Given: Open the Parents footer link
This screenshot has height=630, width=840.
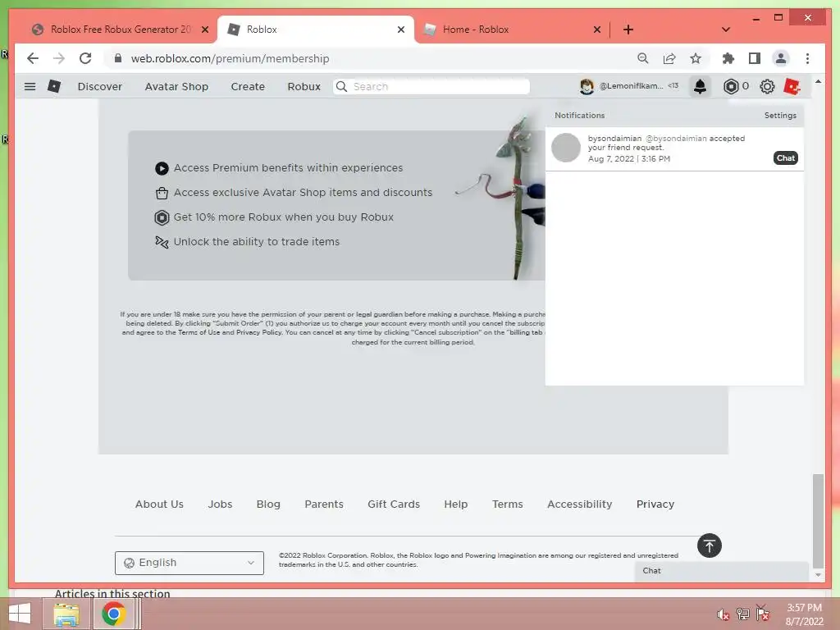Looking at the screenshot, I should (323, 504).
